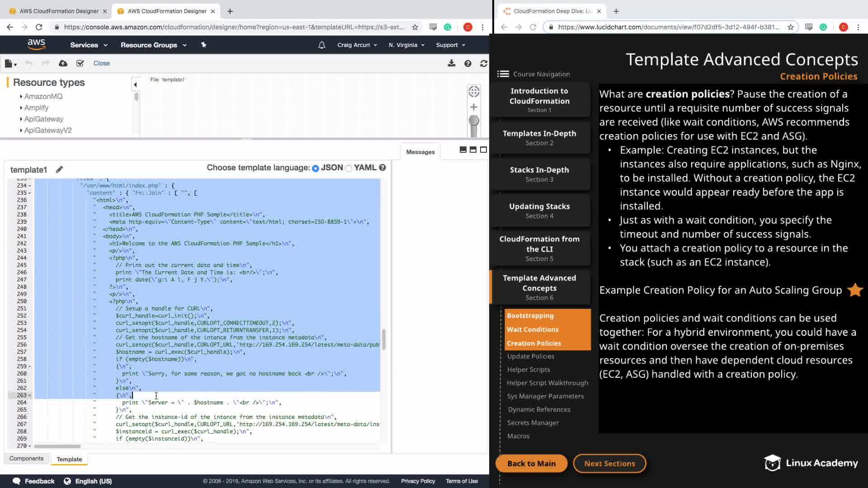Image resolution: width=868 pixels, height=488 pixels.
Task: Select YAML template language
Action: (349, 168)
